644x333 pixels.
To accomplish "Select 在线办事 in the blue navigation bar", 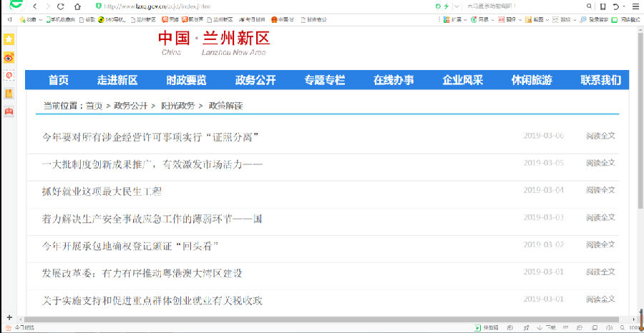I will tap(394, 80).
